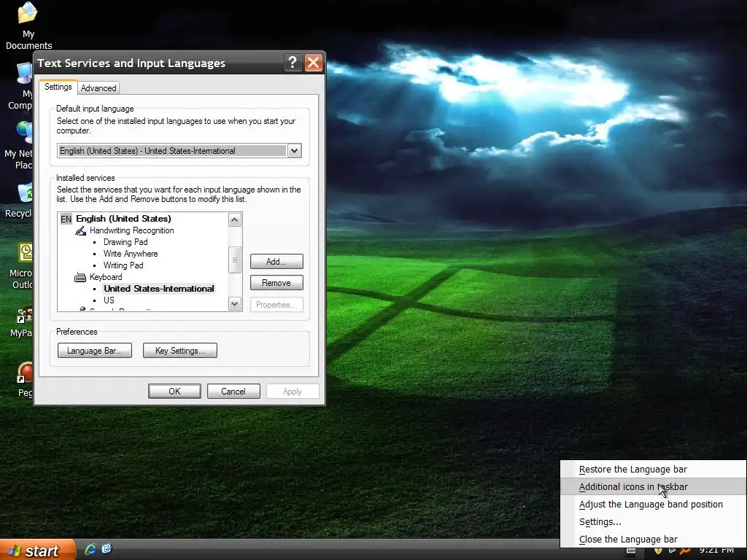Image resolution: width=747 pixels, height=560 pixels.
Task: Click the Handwriting Recognition pen icon
Action: (80, 230)
